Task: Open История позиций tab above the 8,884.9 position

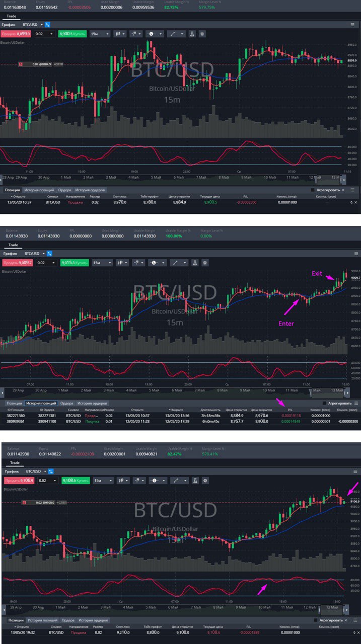Action: (x=39, y=190)
